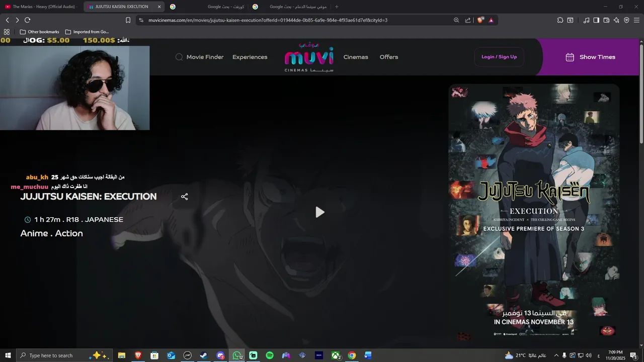Play the Jujutsu Kaisen trailer
644x362 pixels.
click(x=320, y=212)
